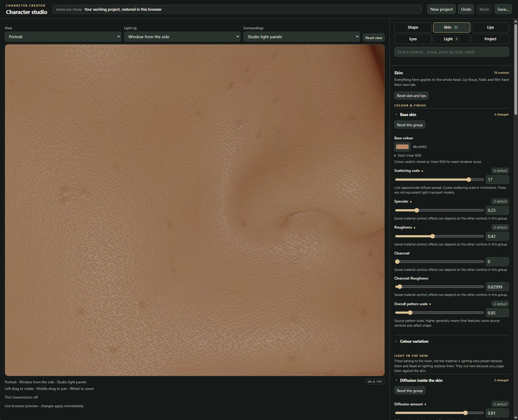Click the Specular slider track
The width and height of the screenshot is (518, 420).
tap(439, 210)
